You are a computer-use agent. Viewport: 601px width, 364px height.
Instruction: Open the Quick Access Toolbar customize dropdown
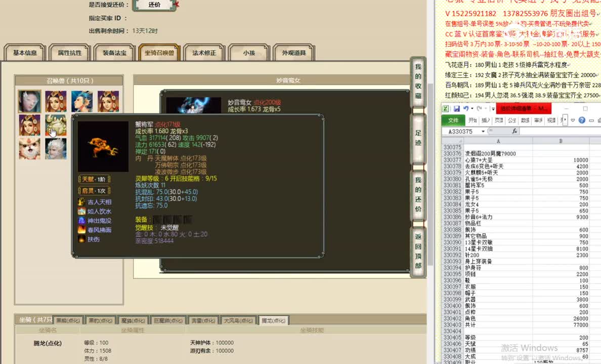[x=492, y=109]
